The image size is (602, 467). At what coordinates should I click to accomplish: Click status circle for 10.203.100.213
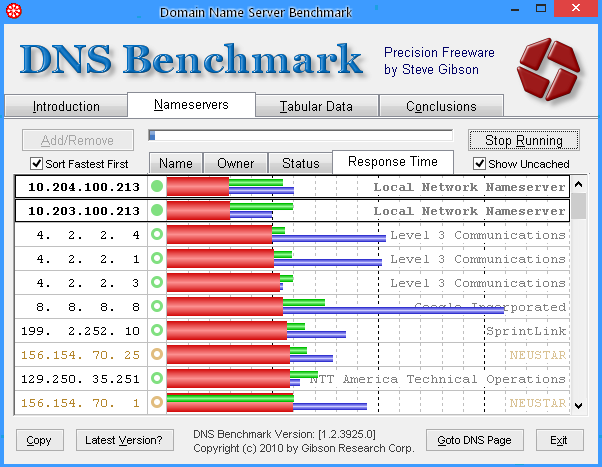tap(157, 210)
